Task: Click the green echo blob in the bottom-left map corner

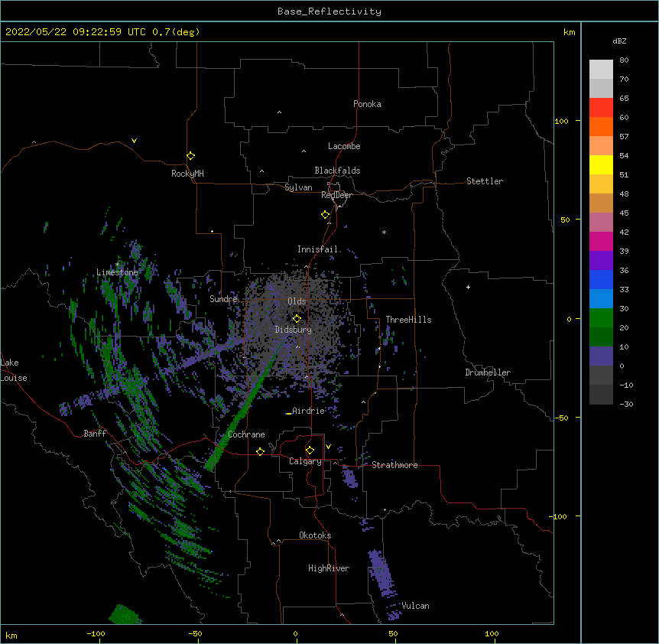Action: coord(125,615)
